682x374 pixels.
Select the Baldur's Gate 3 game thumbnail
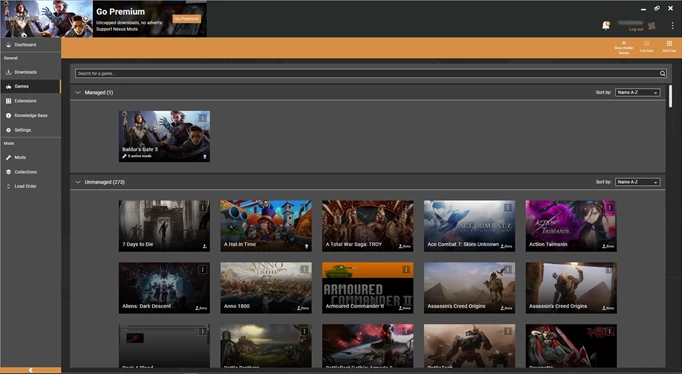tap(164, 136)
